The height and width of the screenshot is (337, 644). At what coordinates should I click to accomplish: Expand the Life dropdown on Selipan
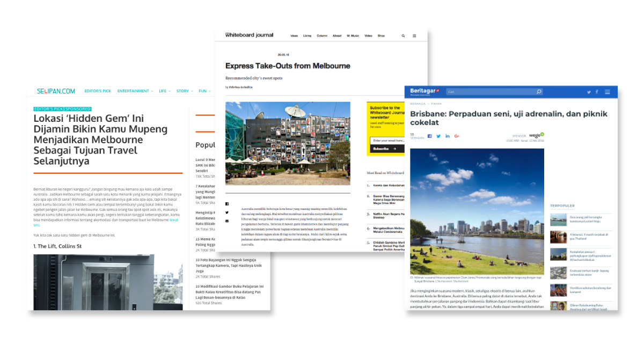coord(164,91)
